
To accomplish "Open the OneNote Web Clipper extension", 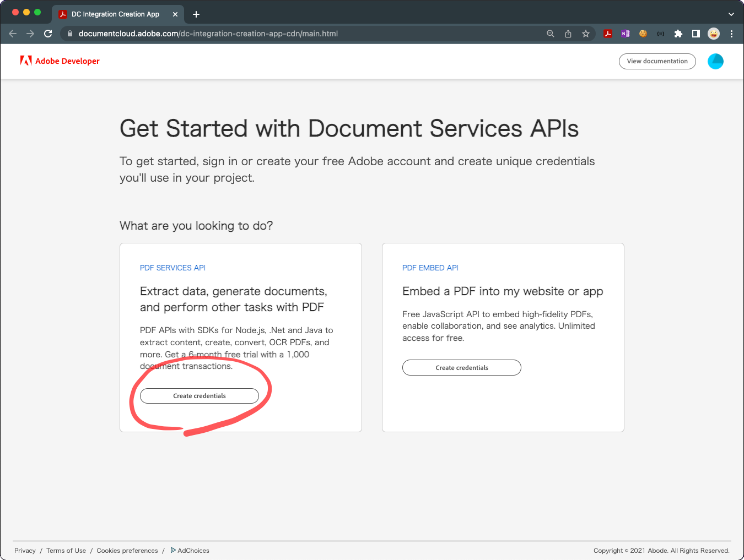I will (x=626, y=34).
